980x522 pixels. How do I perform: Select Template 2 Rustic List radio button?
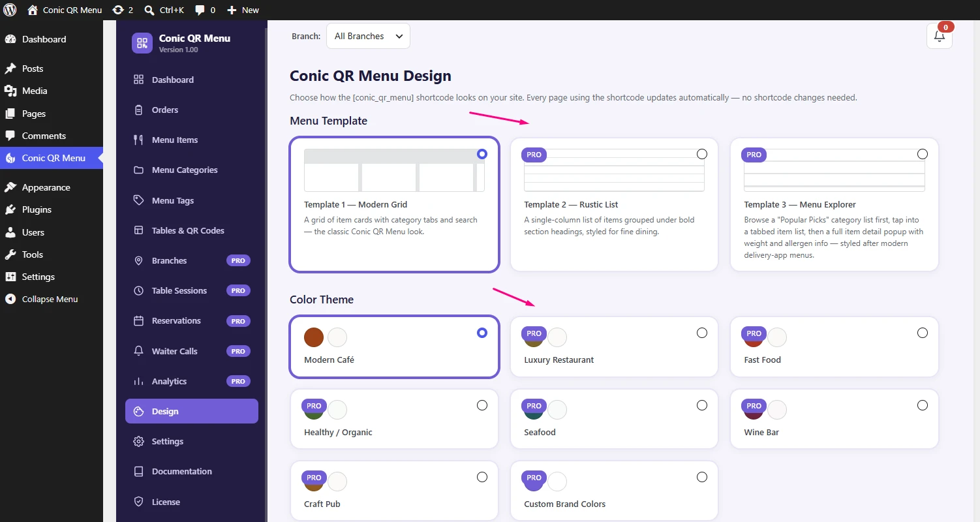(x=702, y=154)
